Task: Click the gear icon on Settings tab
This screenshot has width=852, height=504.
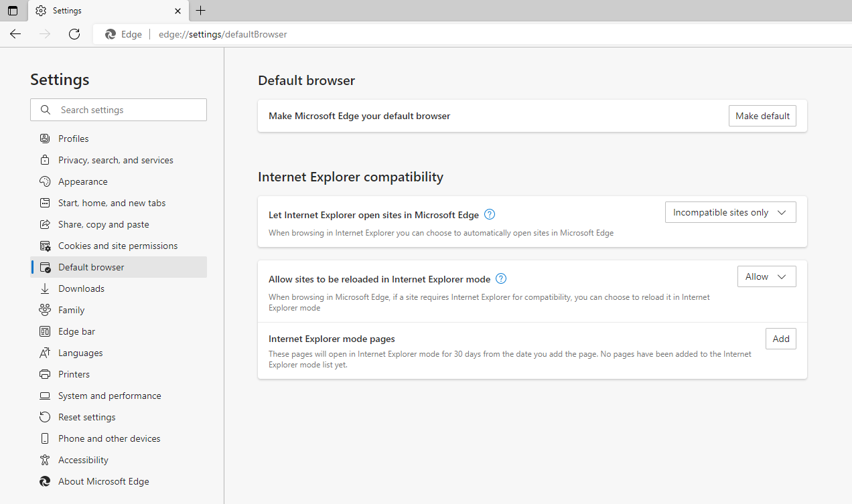Action: click(41, 11)
